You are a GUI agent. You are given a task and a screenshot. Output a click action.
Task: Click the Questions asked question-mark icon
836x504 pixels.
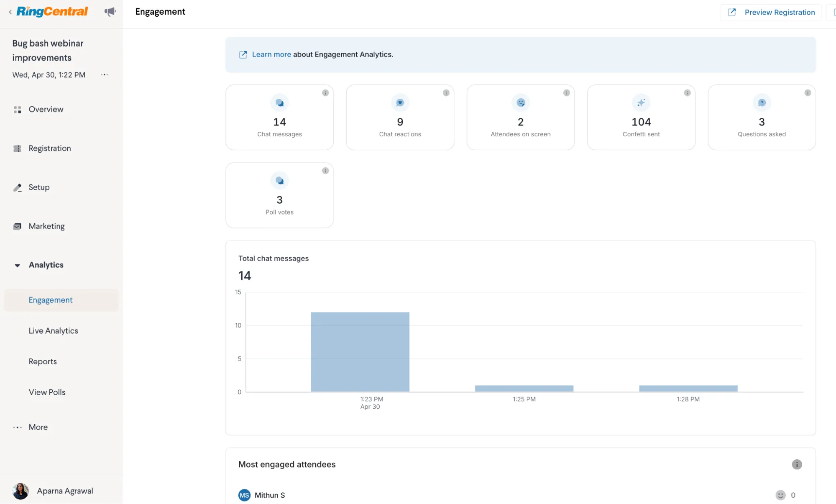(762, 102)
